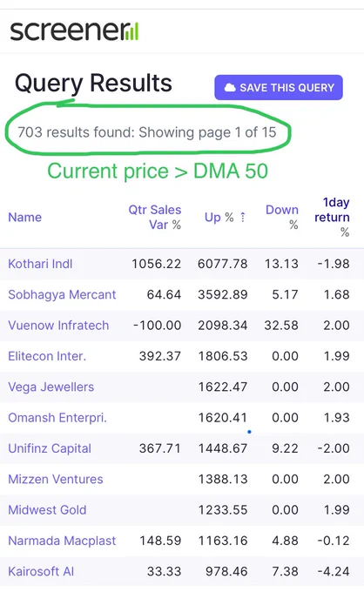Save this query
This screenshot has height=592, width=364.
(x=279, y=88)
